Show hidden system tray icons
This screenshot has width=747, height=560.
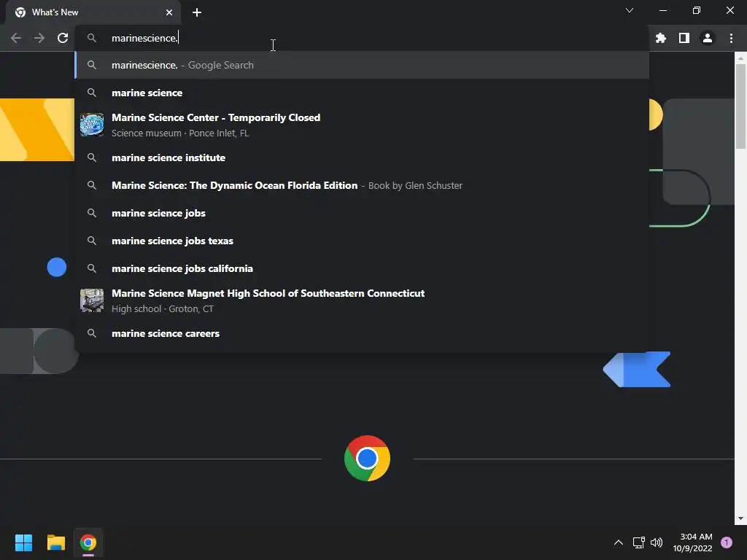coord(619,542)
